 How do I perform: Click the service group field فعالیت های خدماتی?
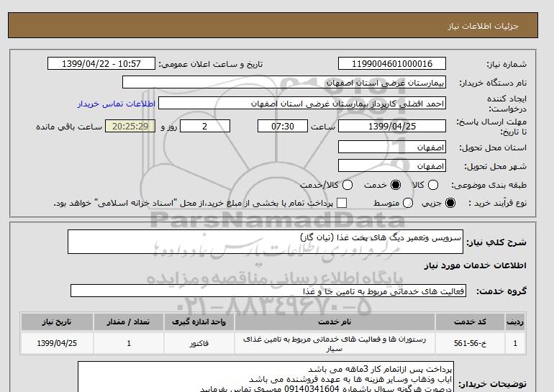[268, 291]
